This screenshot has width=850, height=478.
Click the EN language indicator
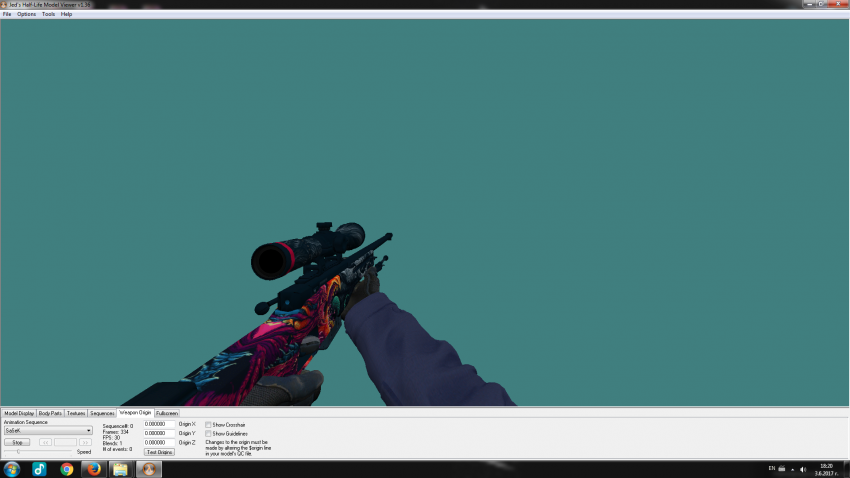[771, 468]
